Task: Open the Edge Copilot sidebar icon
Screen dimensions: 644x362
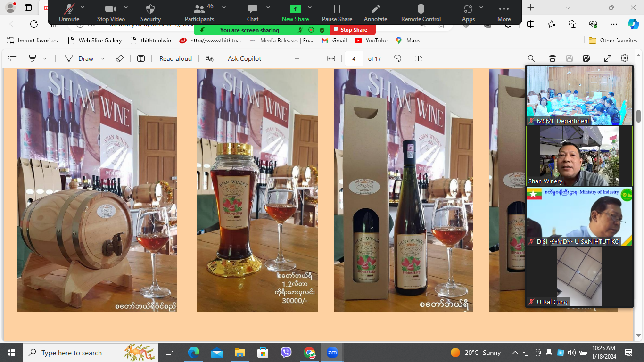Action: tap(633, 24)
